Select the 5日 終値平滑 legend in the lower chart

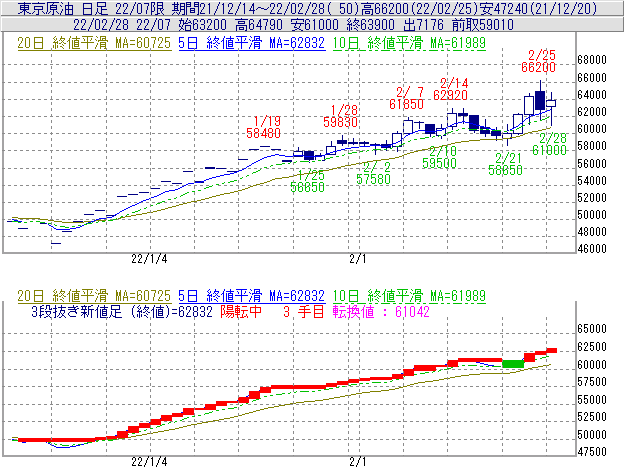(x=252, y=296)
